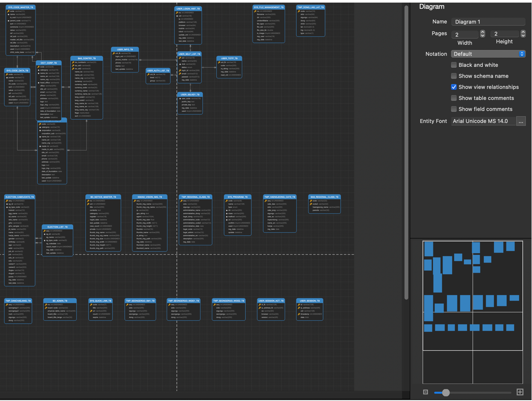Select the SYS_CODE_MASTER_TB table header
The image size is (532, 401).
point(21,8)
